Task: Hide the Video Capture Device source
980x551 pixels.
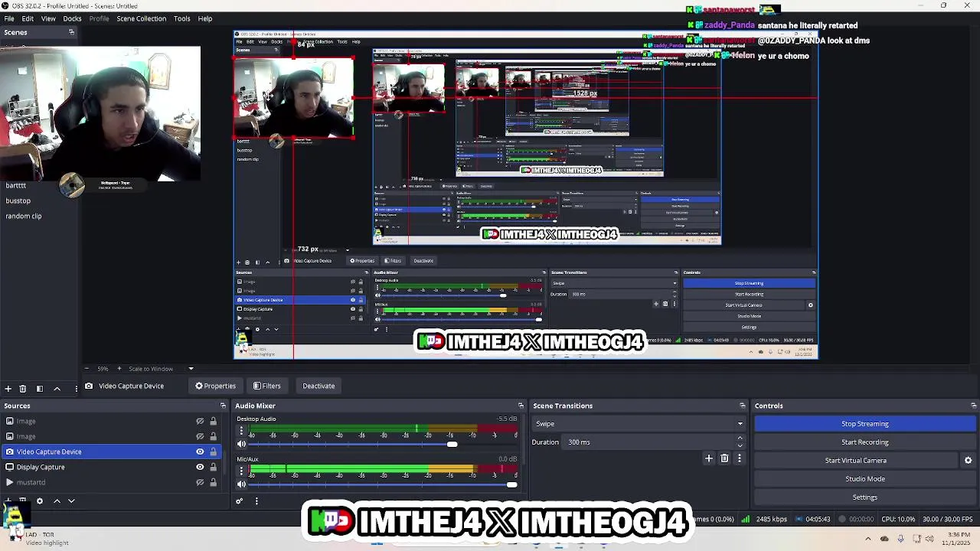Action: (200, 452)
